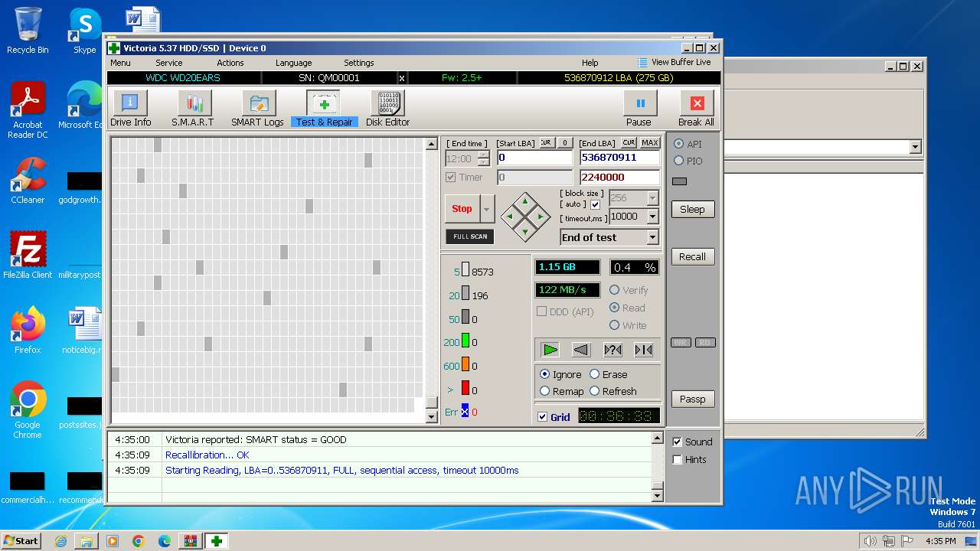
Task: Open the timeout 10000 dropdown
Action: point(652,217)
